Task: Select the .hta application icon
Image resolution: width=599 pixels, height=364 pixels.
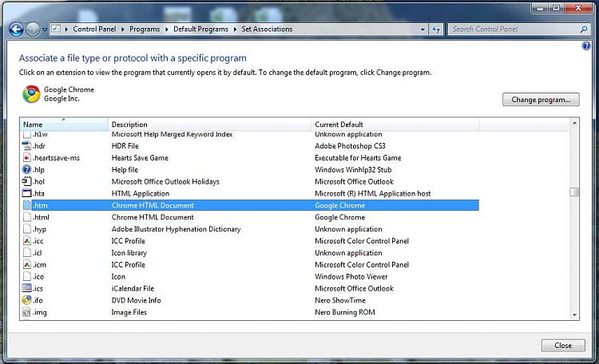Action: click(26, 193)
